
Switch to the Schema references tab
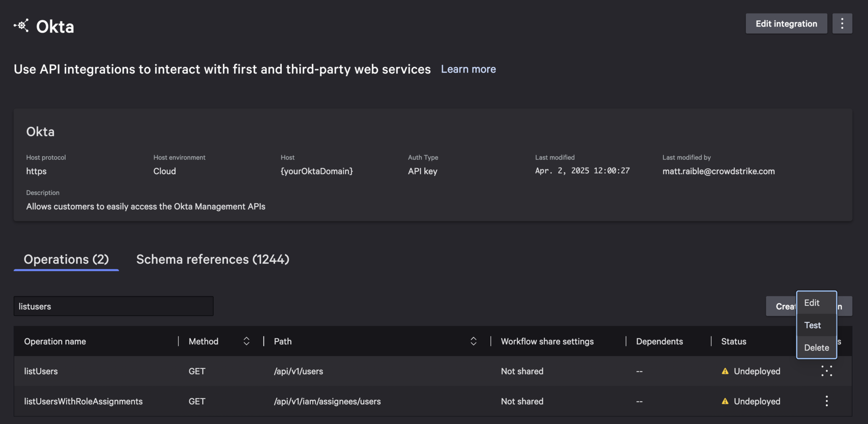pyautogui.click(x=212, y=259)
